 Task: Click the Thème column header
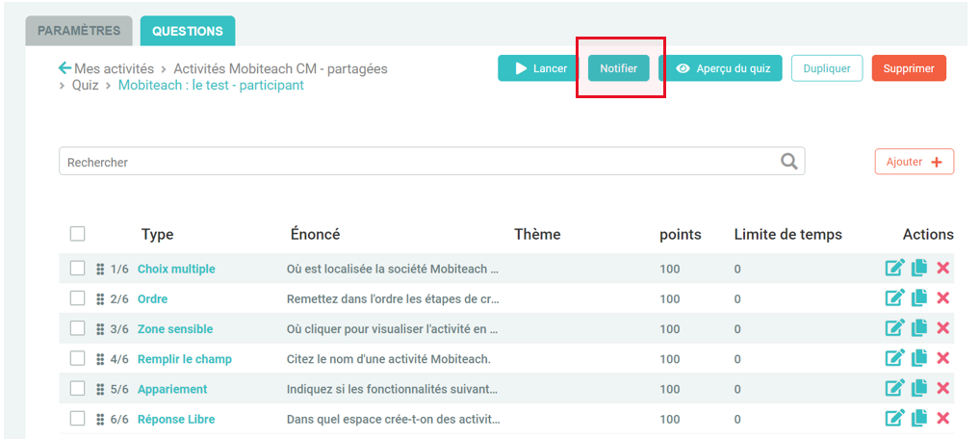click(537, 234)
